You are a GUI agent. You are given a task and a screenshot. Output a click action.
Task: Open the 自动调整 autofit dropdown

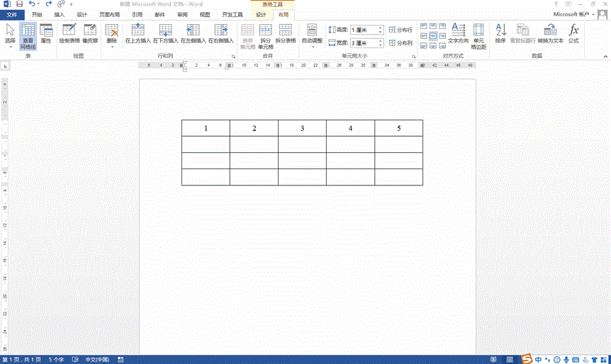point(312,34)
